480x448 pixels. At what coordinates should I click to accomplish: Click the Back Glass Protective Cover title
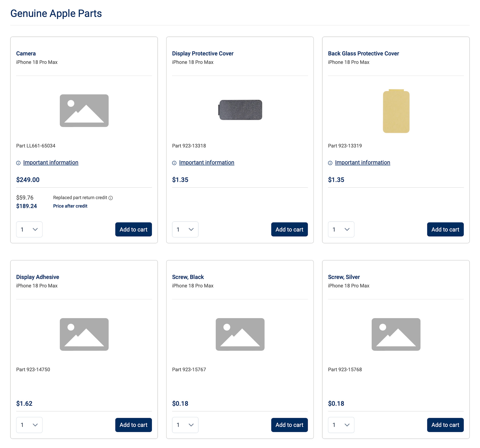(x=363, y=53)
